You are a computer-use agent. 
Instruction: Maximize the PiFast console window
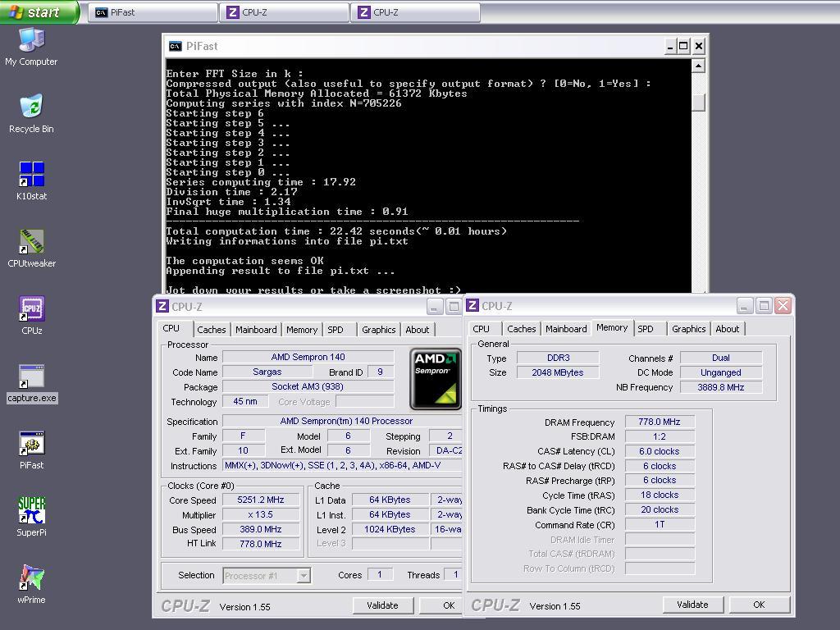[x=683, y=47]
